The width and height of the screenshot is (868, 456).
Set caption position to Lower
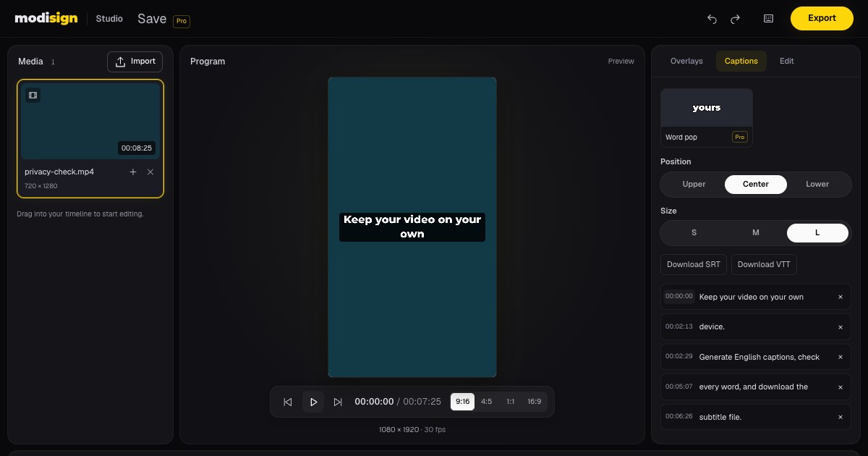(817, 184)
